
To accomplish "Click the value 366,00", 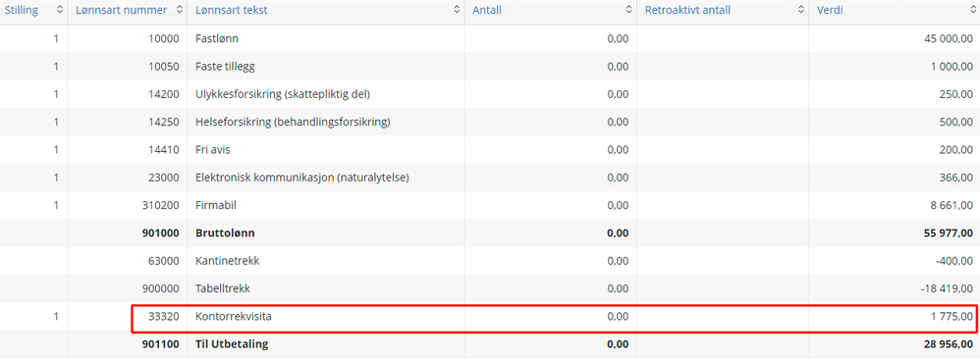I will coord(956,178).
